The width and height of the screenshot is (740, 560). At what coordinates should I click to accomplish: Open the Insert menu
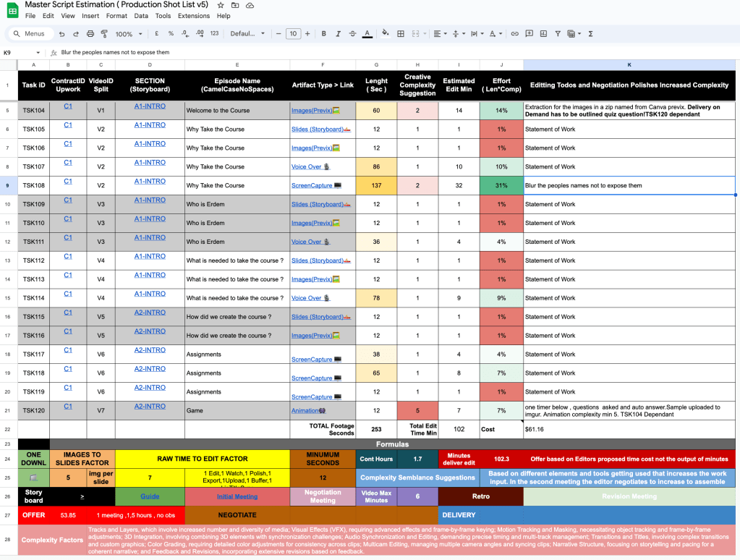(90, 16)
